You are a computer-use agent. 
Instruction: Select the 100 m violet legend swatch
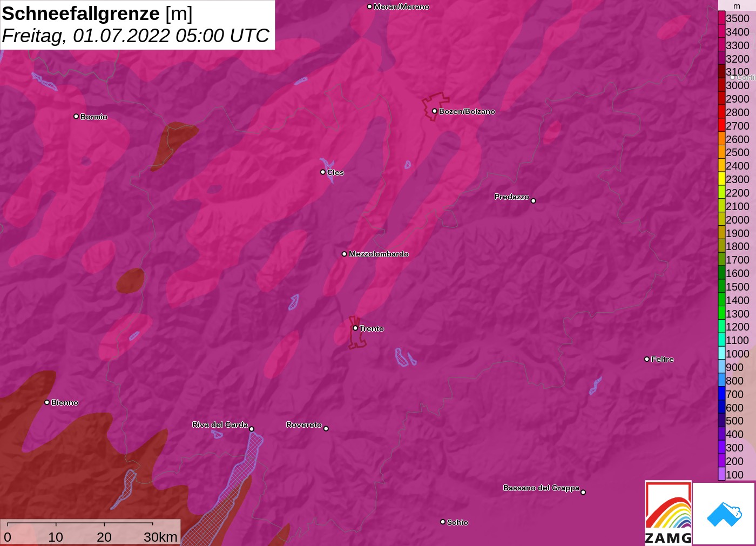721,474
